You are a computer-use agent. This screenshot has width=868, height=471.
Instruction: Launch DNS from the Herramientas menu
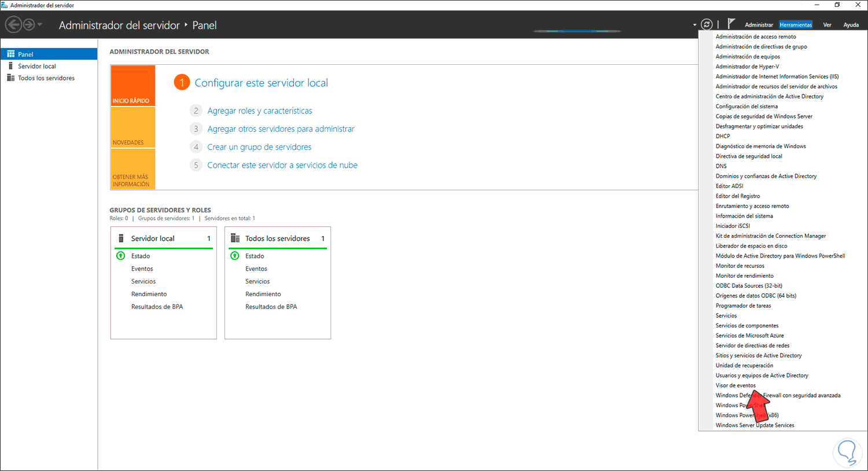(x=721, y=165)
